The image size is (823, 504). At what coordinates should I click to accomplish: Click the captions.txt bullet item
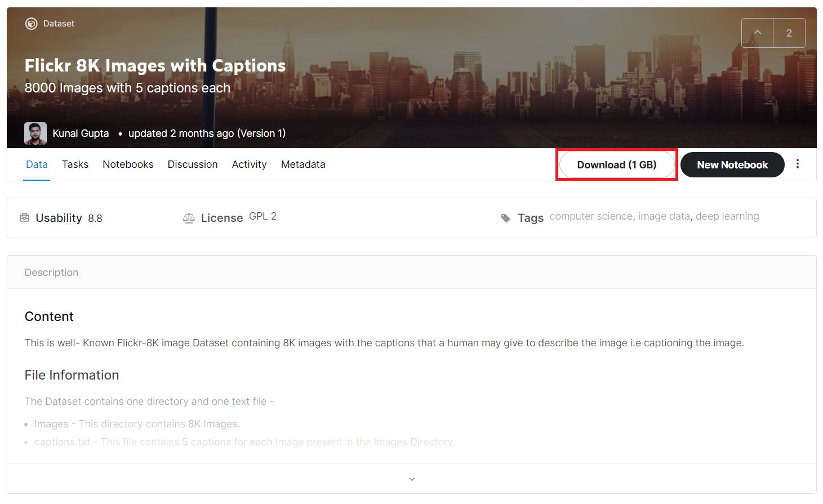pos(244,442)
